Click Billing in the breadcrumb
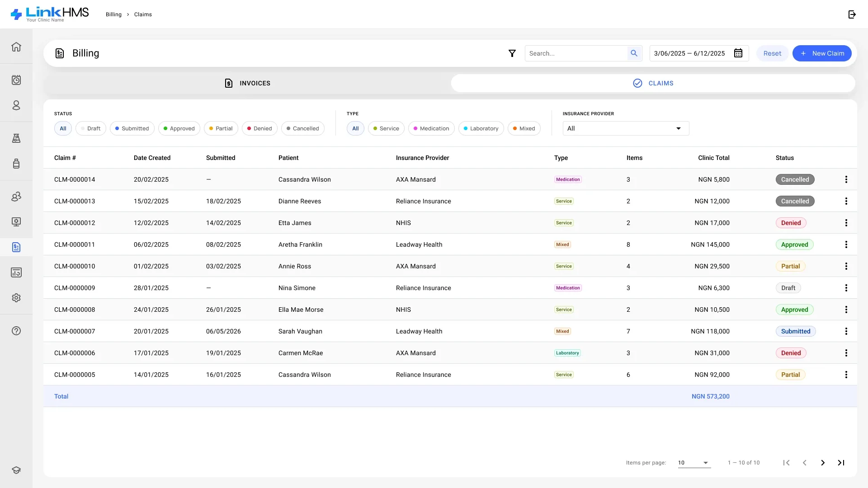The height and width of the screenshot is (488, 868). pyautogui.click(x=113, y=14)
